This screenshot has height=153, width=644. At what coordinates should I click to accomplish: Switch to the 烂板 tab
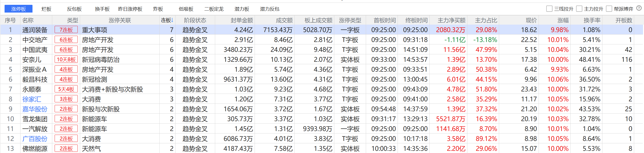coord(46,9)
